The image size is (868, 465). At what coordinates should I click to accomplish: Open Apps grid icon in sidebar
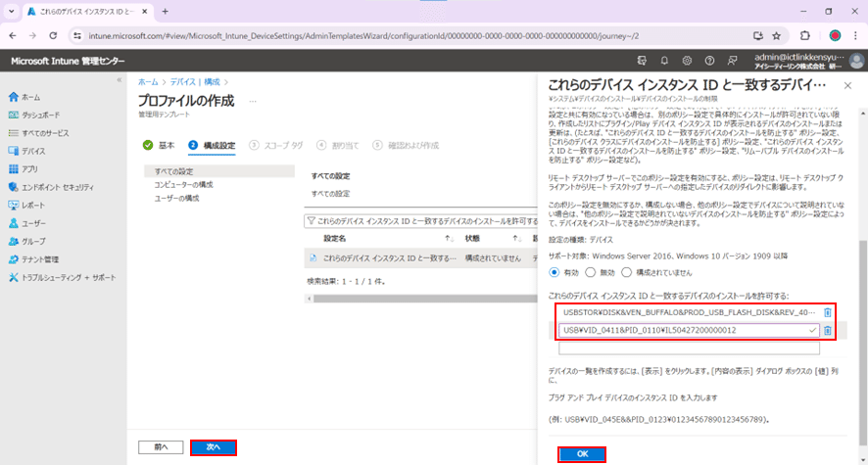coord(14,169)
